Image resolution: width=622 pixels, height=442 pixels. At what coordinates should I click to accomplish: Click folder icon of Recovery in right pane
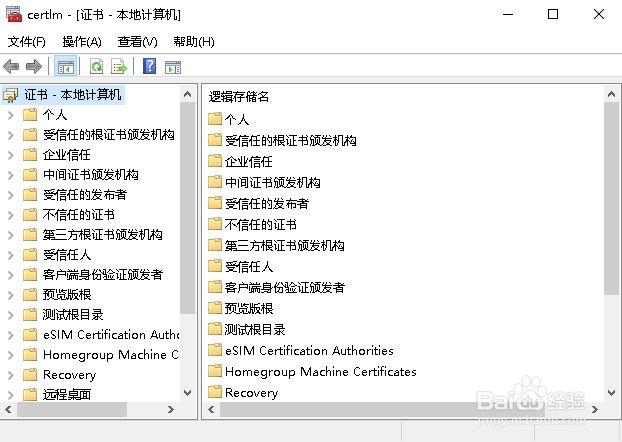[x=215, y=392]
